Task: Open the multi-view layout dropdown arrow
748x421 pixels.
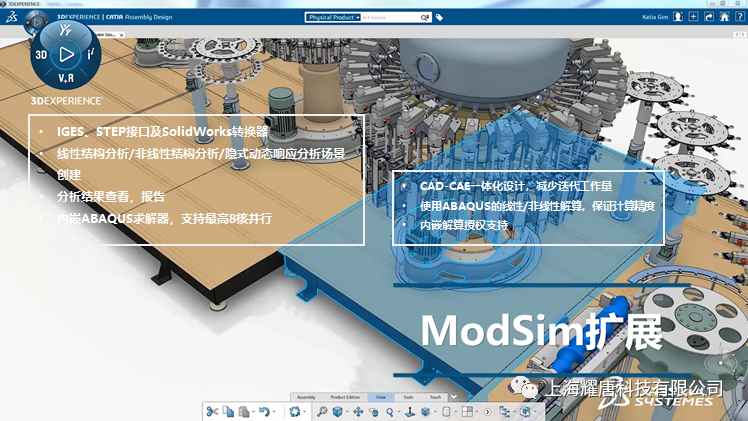Action: click(477, 412)
